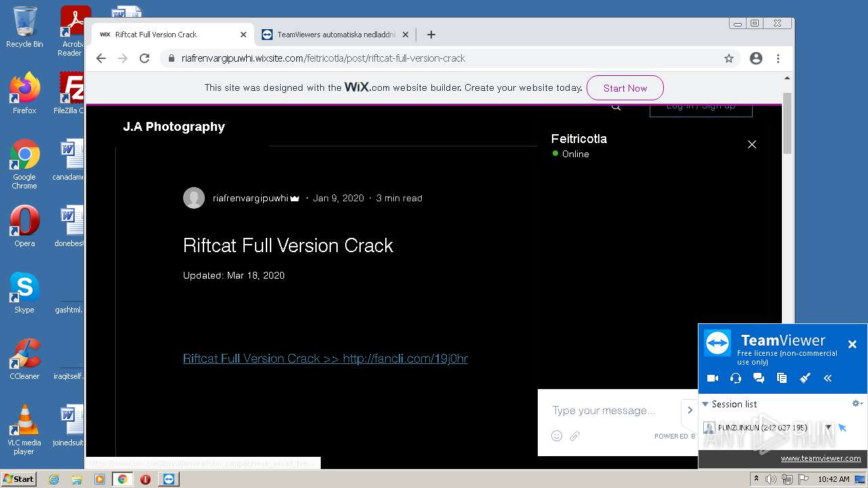Click the Wix Start Now button

(625, 88)
